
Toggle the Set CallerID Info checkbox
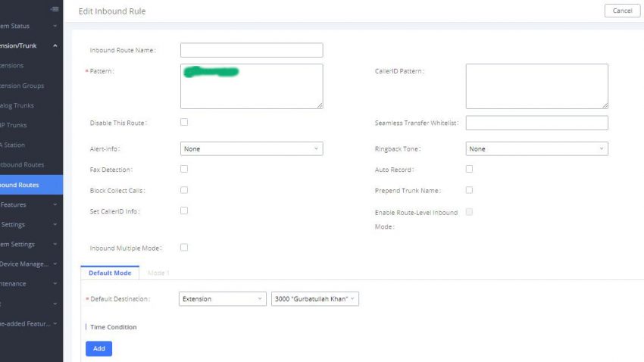pos(184,211)
